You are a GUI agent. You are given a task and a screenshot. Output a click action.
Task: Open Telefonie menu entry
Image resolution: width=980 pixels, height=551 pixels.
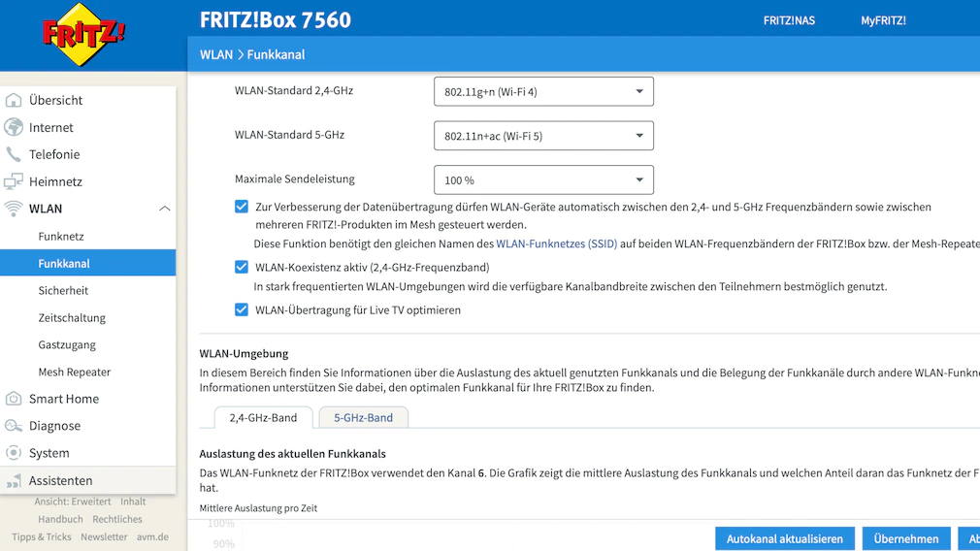(54, 154)
